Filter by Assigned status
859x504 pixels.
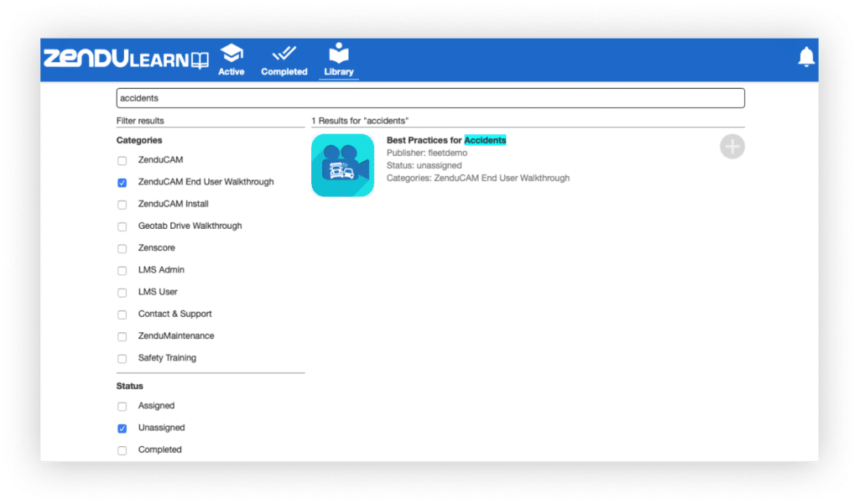point(122,406)
